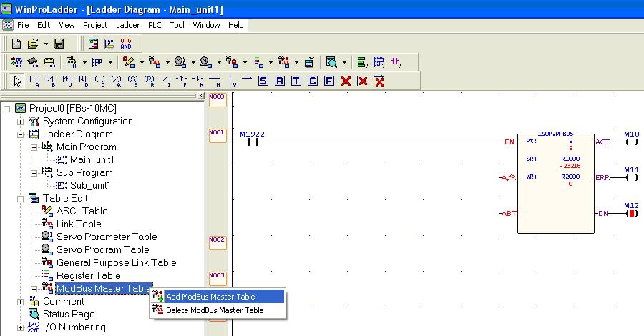Insert reset coil (R) element

tap(149, 81)
